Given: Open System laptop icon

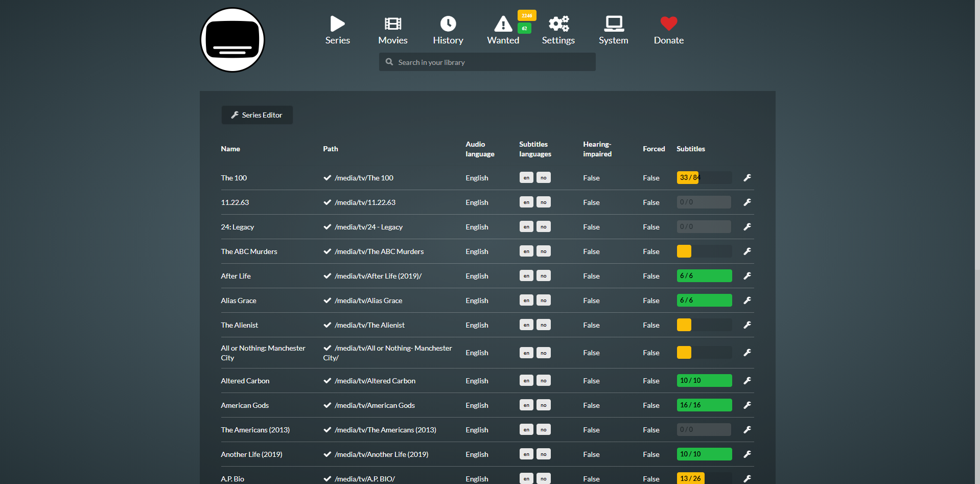Looking at the screenshot, I should [613, 24].
